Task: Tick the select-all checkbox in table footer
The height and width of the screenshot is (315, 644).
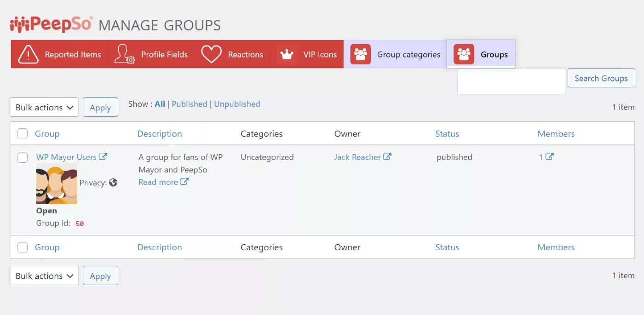Action: pos(23,247)
